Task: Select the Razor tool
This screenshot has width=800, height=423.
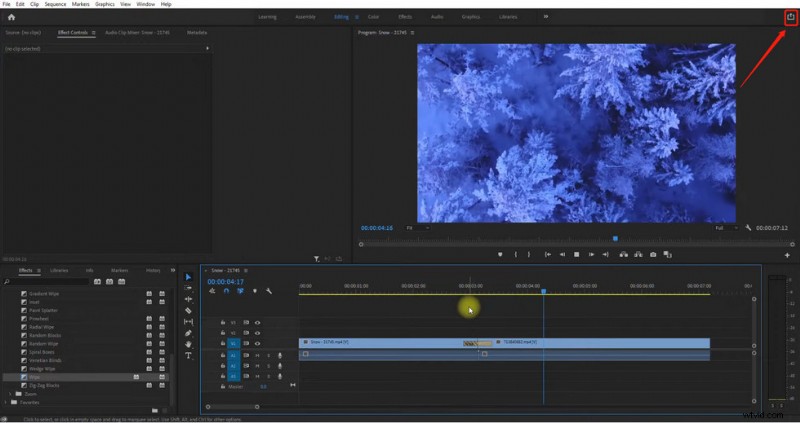Action: (x=188, y=310)
